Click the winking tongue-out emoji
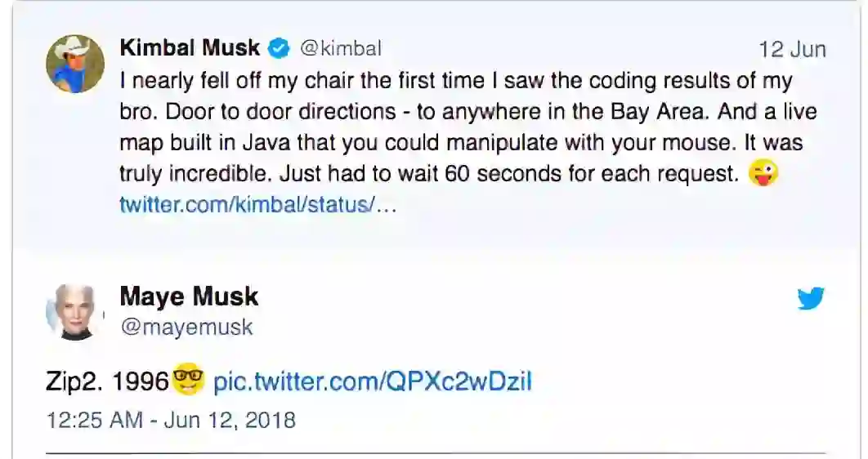 tap(763, 173)
